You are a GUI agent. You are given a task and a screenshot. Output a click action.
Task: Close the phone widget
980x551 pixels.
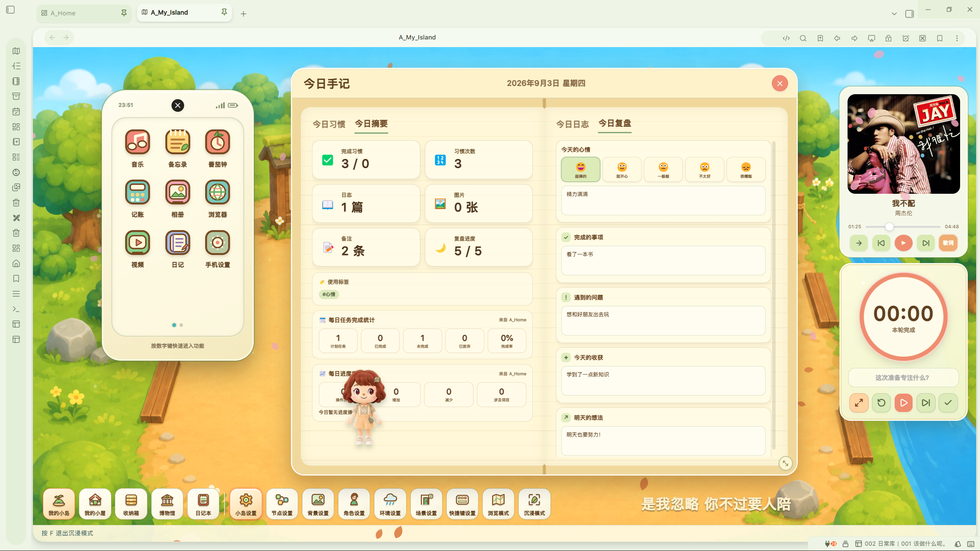point(178,105)
